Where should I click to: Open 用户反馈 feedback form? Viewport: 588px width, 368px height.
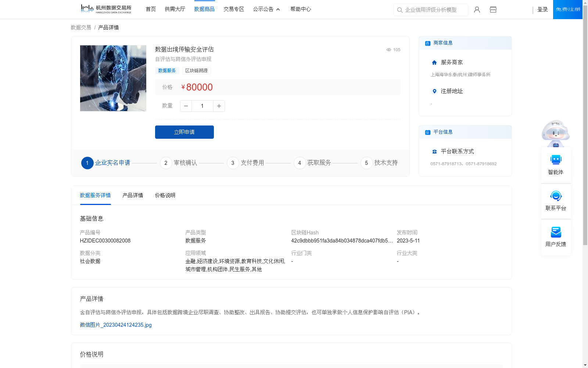(556, 237)
